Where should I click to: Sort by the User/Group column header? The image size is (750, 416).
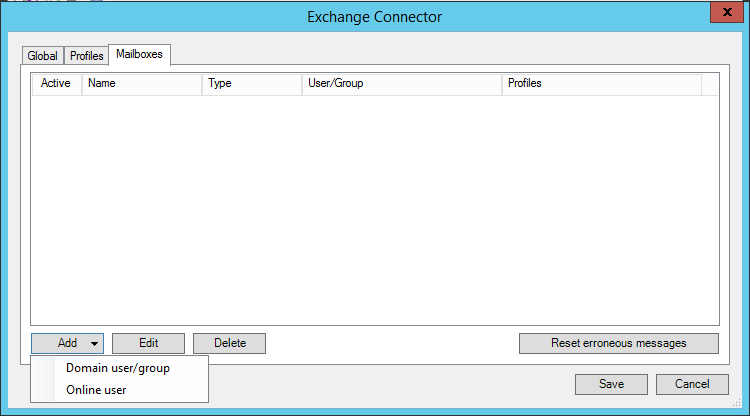tap(402, 84)
